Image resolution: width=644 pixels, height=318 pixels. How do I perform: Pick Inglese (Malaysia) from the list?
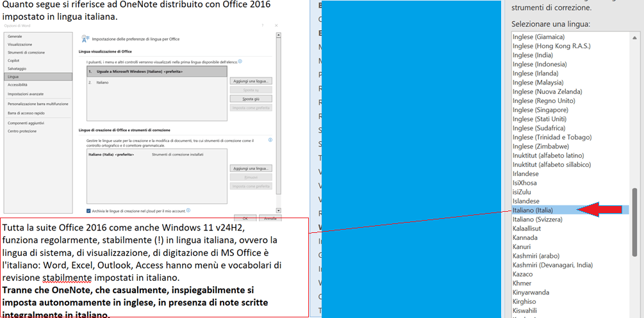(x=538, y=83)
